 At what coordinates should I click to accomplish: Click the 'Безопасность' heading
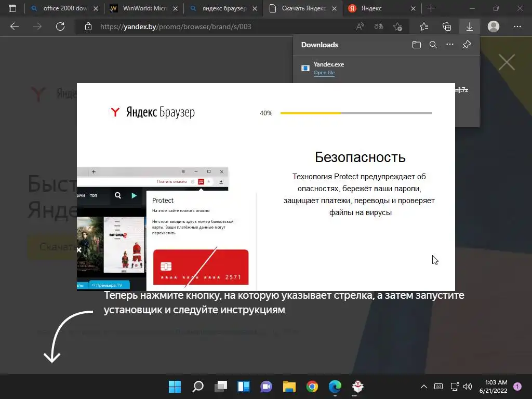(360, 157)
